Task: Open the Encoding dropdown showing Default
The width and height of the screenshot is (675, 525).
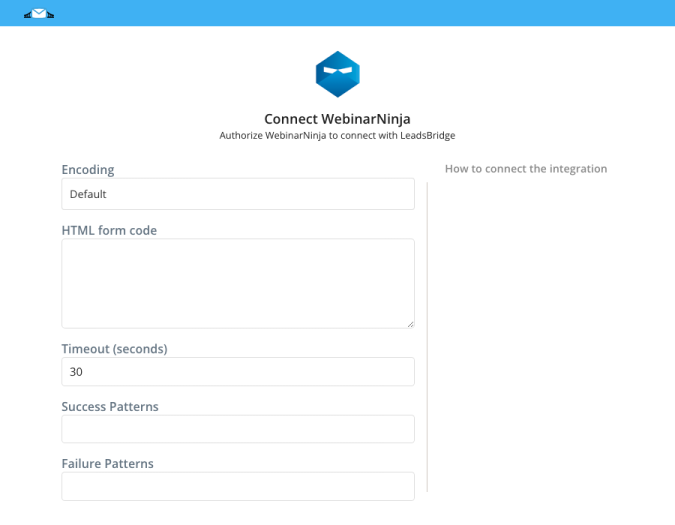Action: coord(238,194)
